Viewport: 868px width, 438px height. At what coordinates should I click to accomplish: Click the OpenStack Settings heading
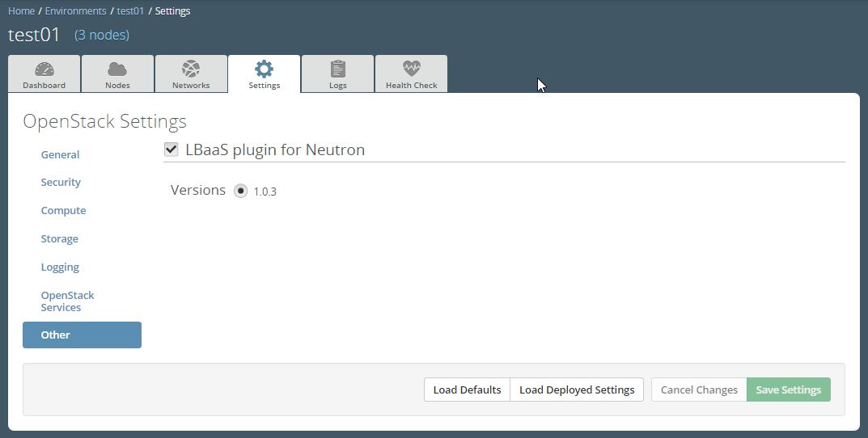pos(104,122)
